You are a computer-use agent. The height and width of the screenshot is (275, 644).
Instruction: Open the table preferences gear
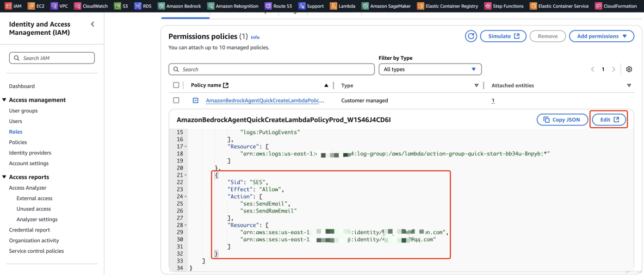(x=629, y=70)
